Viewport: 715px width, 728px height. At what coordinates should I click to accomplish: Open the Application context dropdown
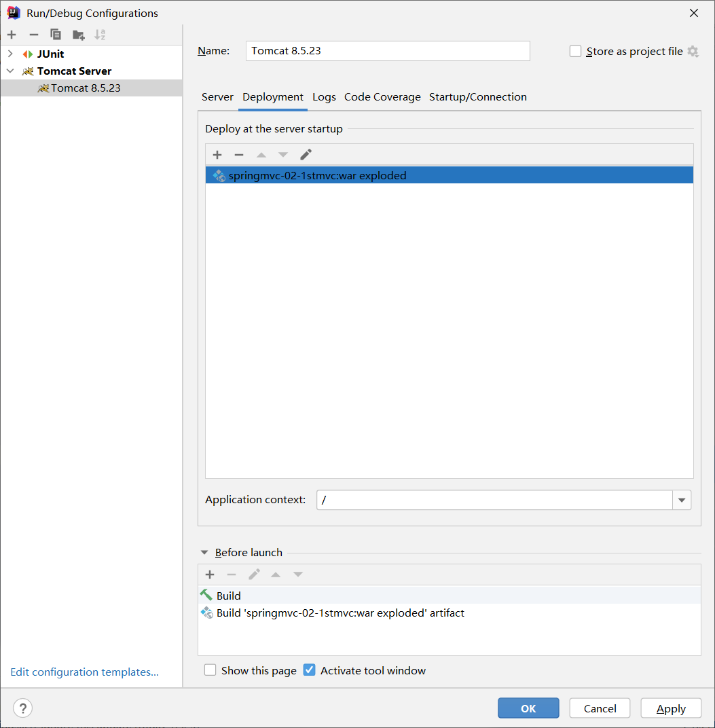pyautogui.click(x=682, y=500)
